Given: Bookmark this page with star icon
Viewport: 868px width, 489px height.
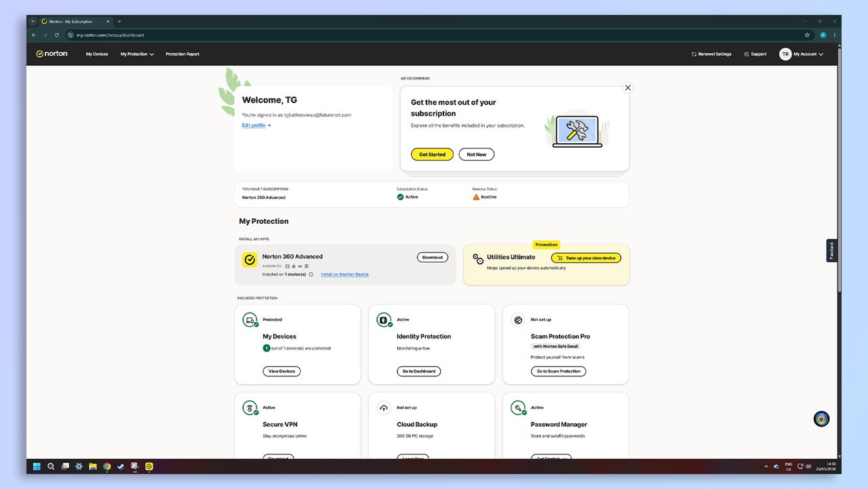Looking at the screenshot, I should (x=807, y=35).
